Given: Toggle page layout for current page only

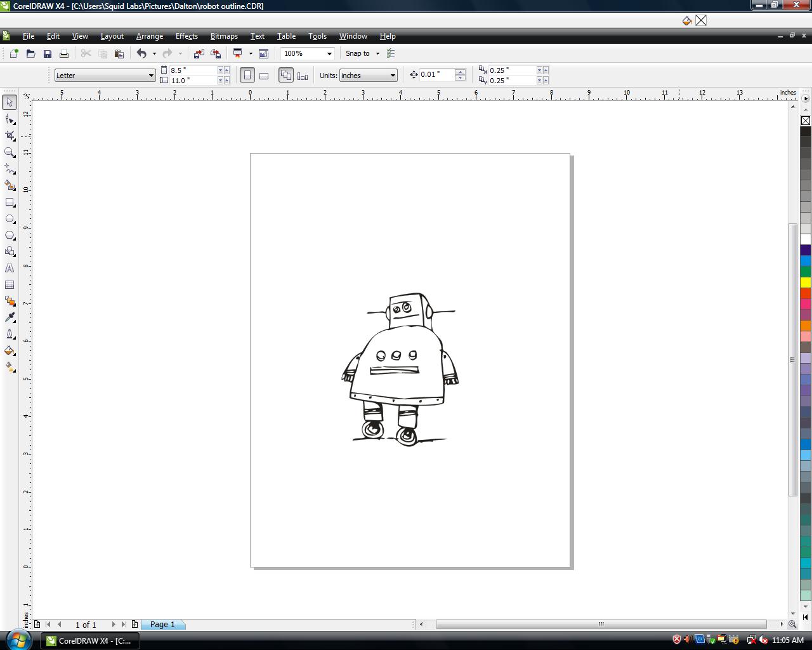Looking at the screenshot, I should (x=303, y=76).
